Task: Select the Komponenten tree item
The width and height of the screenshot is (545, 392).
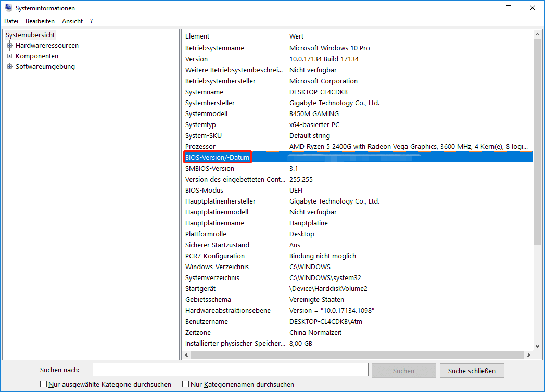Action: pyautogui.click(x=37, y=56)
